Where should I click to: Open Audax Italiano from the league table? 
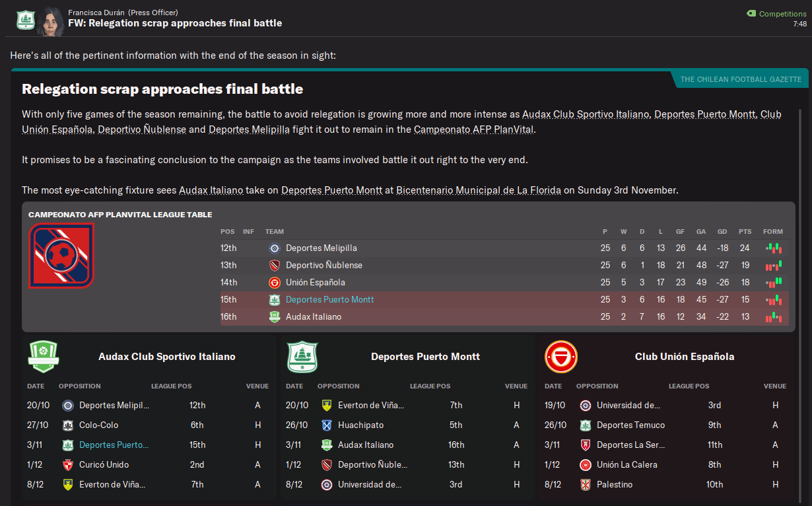(x=314, y=317)
